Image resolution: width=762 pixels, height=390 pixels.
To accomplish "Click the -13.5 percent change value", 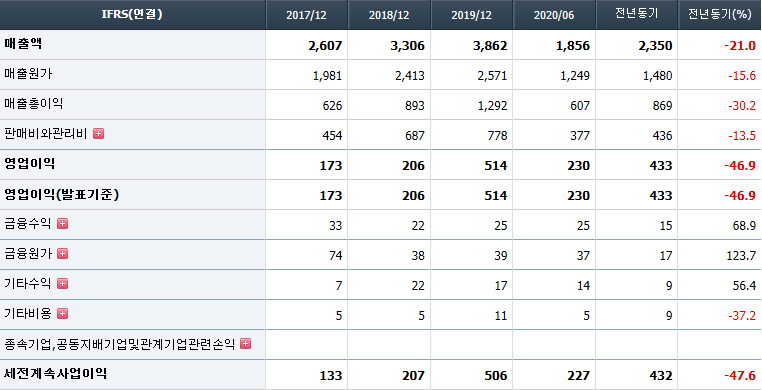I will pos(742,136).
